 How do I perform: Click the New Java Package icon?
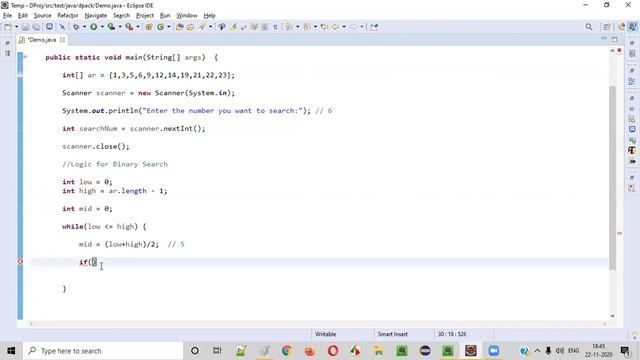[x=149, y=27]
